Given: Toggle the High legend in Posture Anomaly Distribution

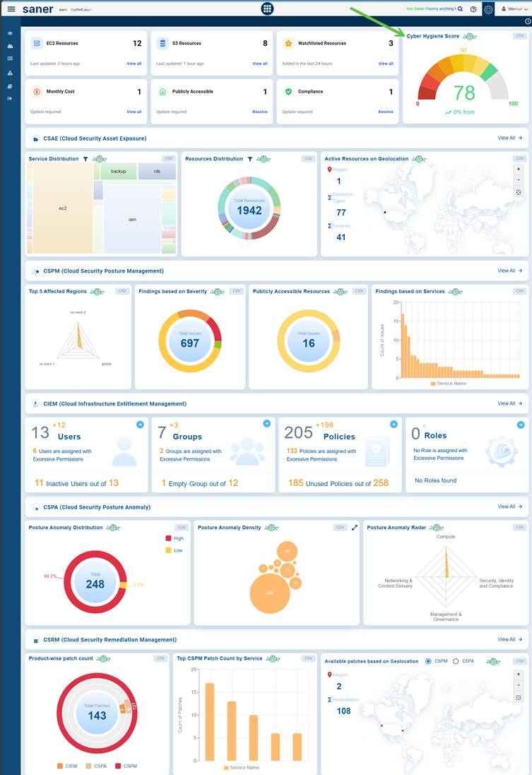Looking at the screenshot, I should click(x=170, y=538).
